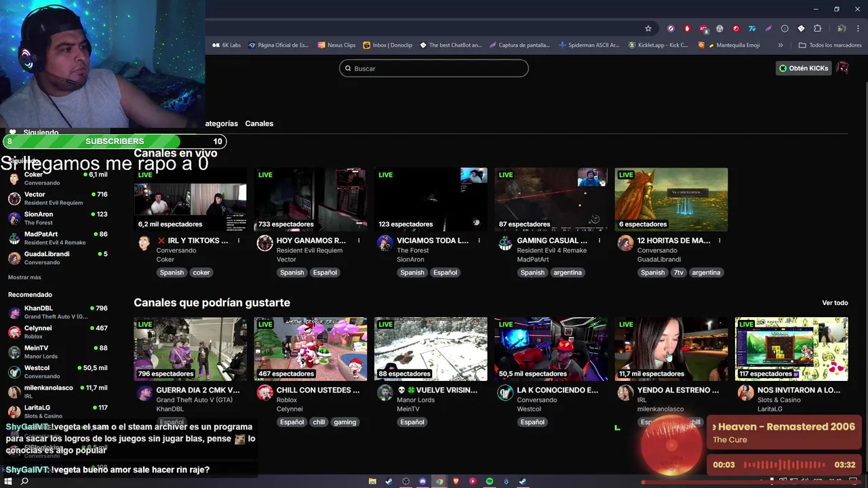This screenshot has height=488, width=868.
Task: Click the LA K CONOCIENDO E... stream title
Action: pyautogui.click(x=557, y=390)
